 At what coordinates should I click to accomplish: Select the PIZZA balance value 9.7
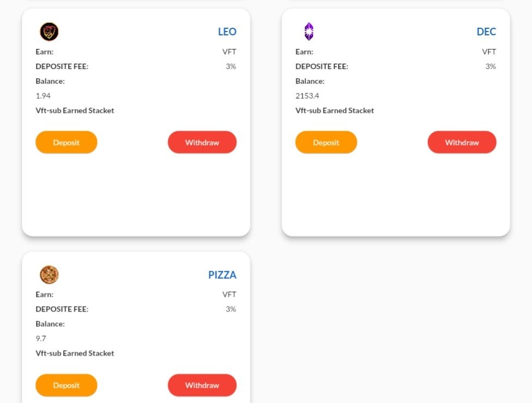coord(41,339)
